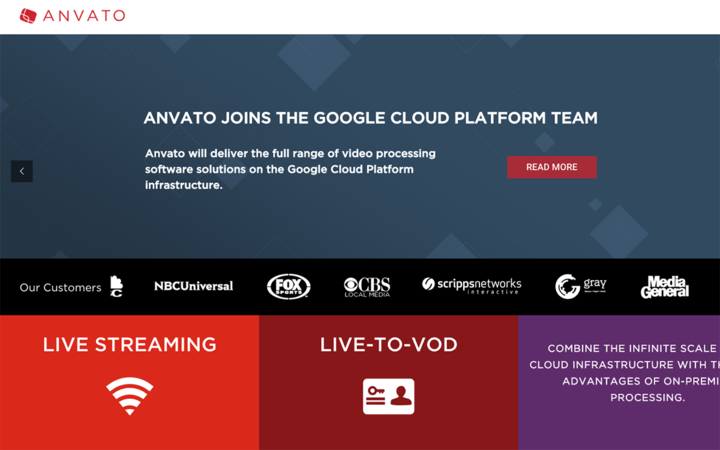
Task: Open the LIVE-TO-VOD heading
Action: coord(388,345)
